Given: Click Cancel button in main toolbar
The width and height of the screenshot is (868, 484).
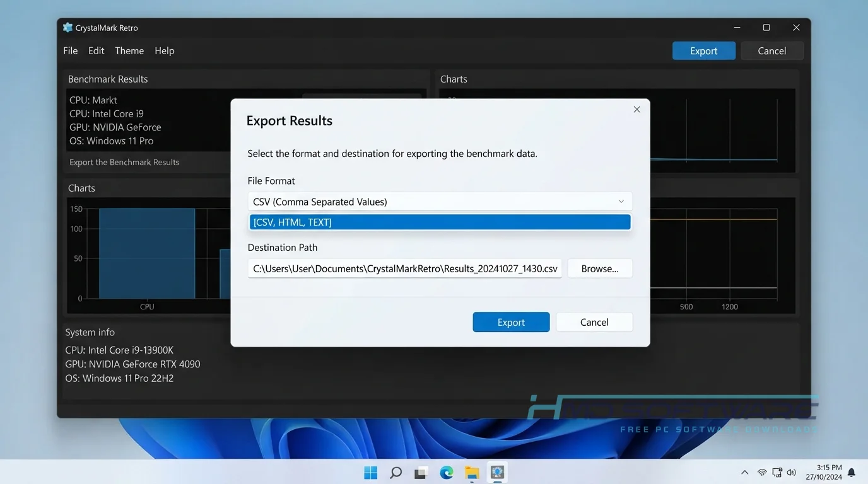Looking at the screenshot, I should coord(772,51).
